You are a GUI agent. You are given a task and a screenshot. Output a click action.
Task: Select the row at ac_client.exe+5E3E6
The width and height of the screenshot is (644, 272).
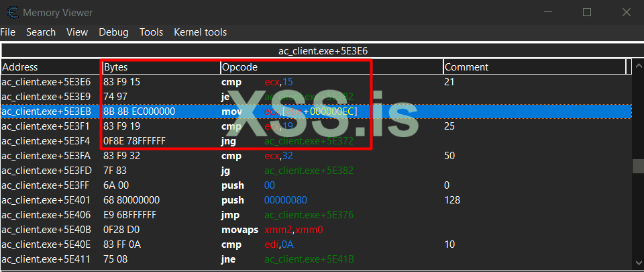316,82
